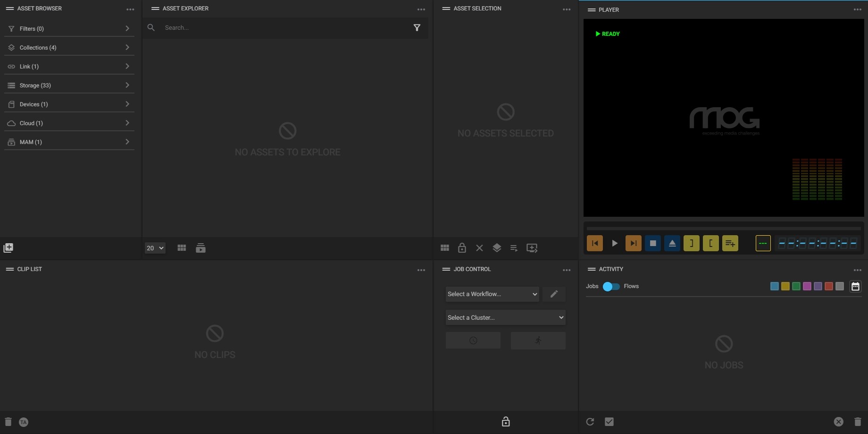Click the magenta status color filter
The image size is (868, 434).
807,286
